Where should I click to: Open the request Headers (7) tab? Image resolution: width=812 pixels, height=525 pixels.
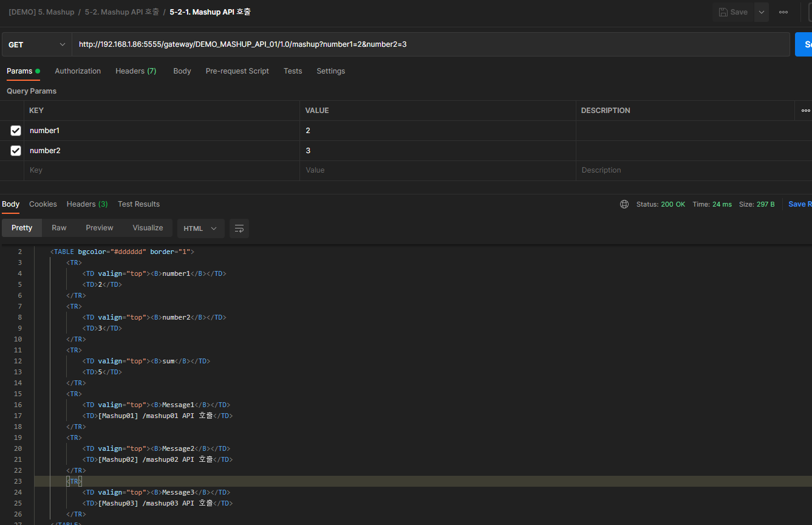click(x=135, y=71)
